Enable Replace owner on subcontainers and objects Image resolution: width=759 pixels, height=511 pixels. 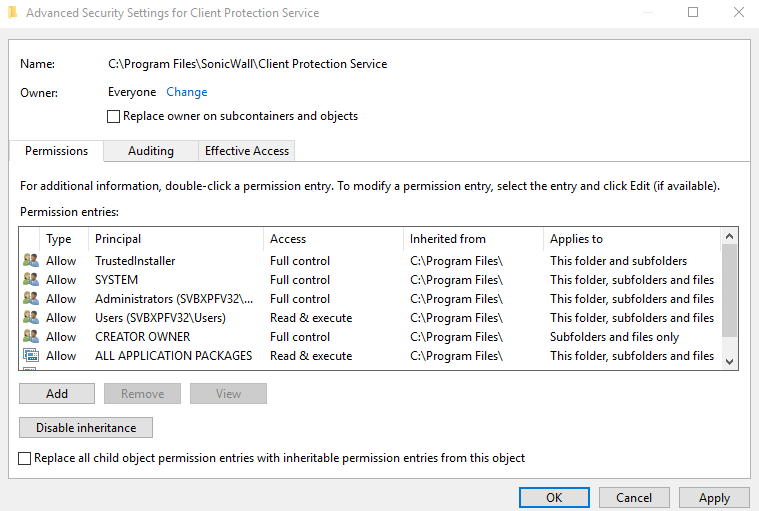point(114,116)
